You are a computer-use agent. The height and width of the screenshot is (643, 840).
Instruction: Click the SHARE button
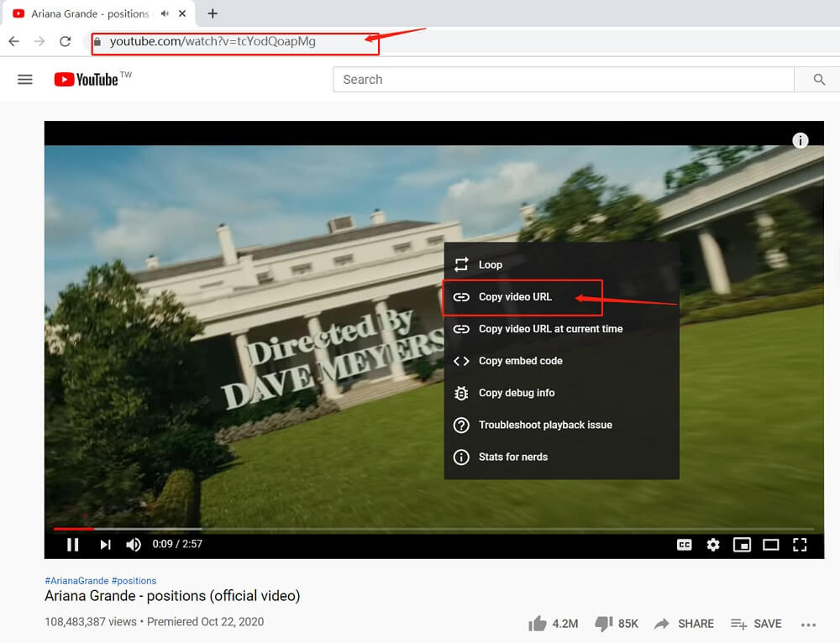click(684, 624)
